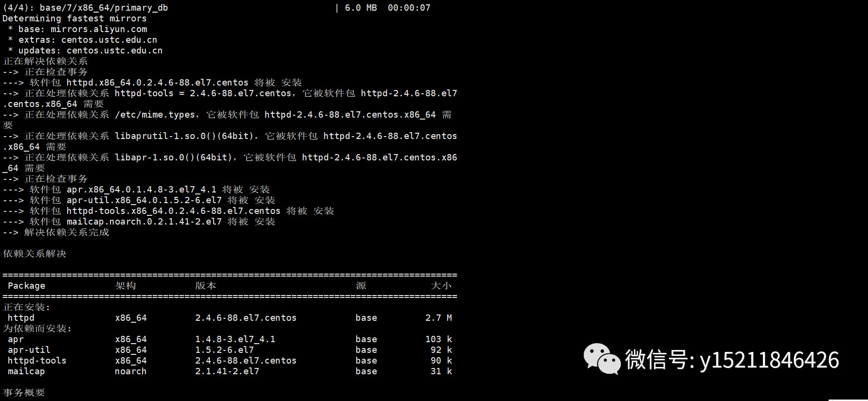Click "httpd.x86_64.0.2.4.6-88.el7.centos" package name

158,83
